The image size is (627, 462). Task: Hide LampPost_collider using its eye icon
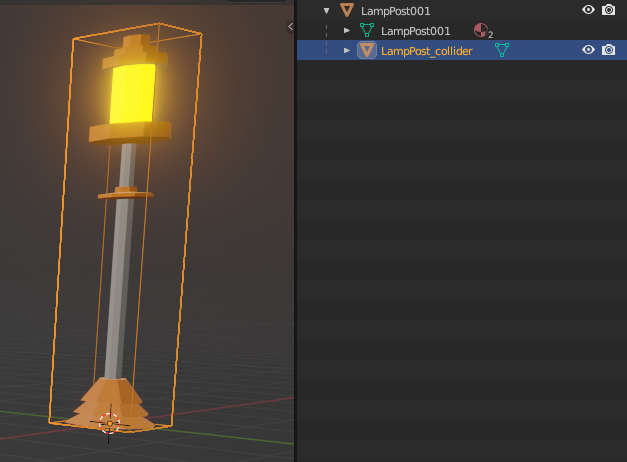pyautogui.click(x=589, y=50)
